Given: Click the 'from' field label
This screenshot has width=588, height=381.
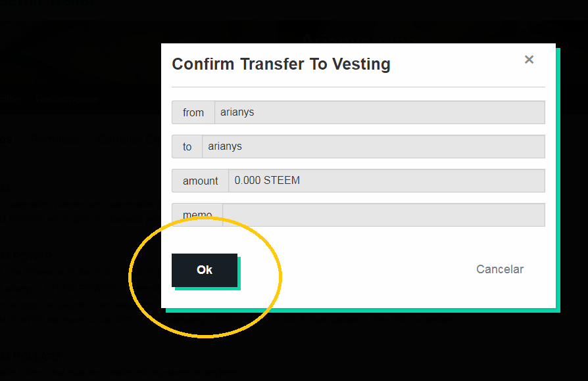Looking at the screenshot, I should click(x=193, y=112).
